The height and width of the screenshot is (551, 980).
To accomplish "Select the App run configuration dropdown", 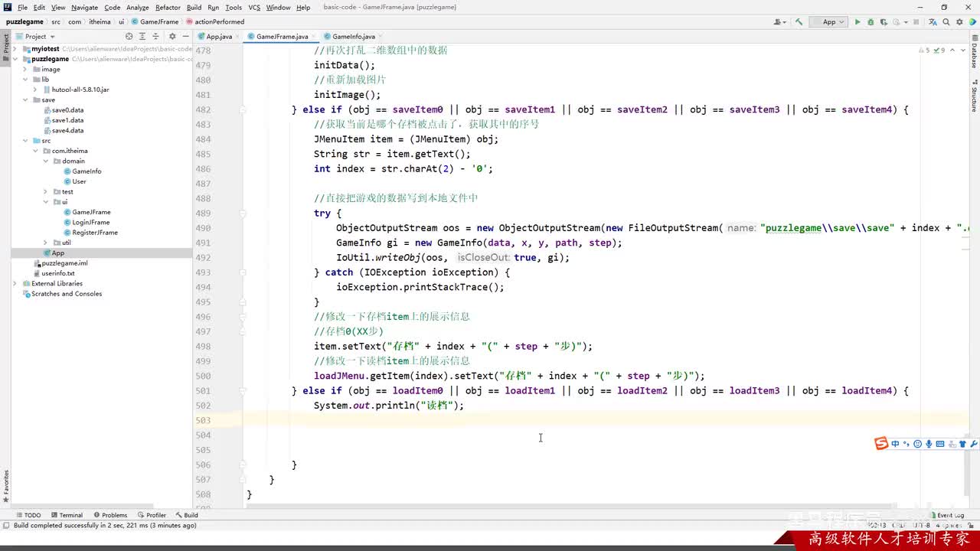I will point(828,22).
